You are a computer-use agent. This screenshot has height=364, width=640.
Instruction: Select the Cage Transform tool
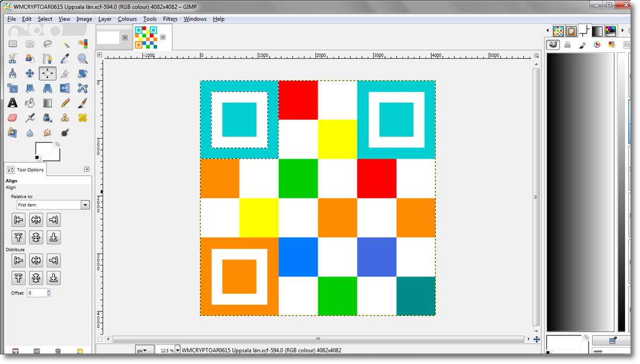click(82, 88)
